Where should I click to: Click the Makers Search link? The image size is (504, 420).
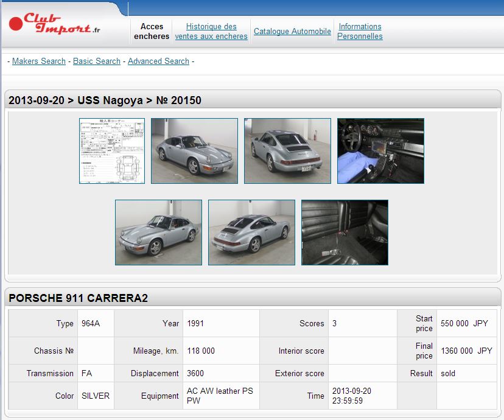pyautogui.click(x=39, y=61)
